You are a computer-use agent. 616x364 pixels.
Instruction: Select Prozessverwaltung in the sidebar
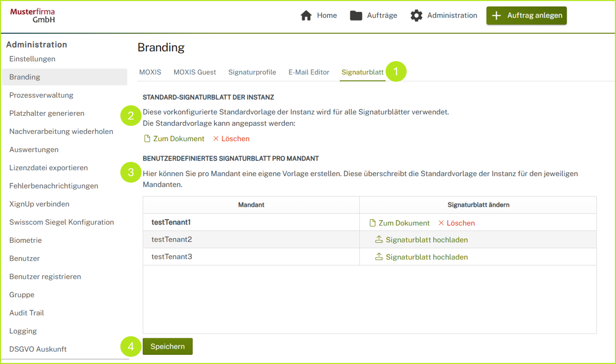[x=41, y=95]
